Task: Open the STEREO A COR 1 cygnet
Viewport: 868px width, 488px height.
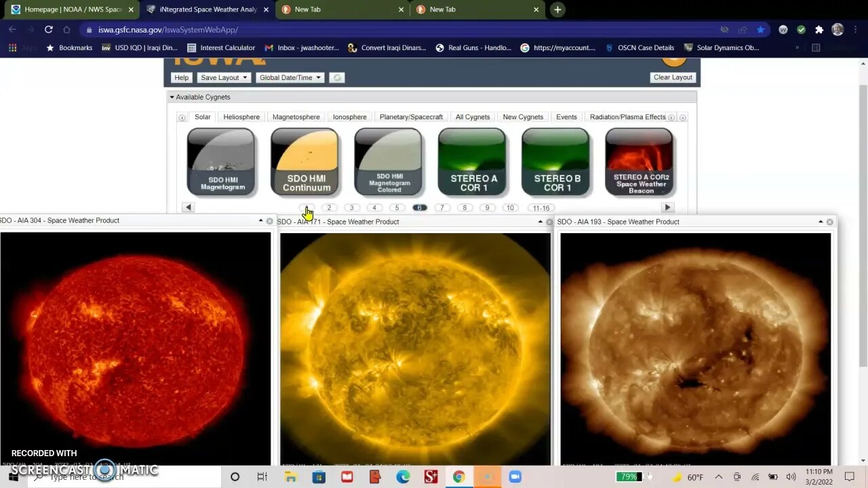Action: click(x=472, y=162)
